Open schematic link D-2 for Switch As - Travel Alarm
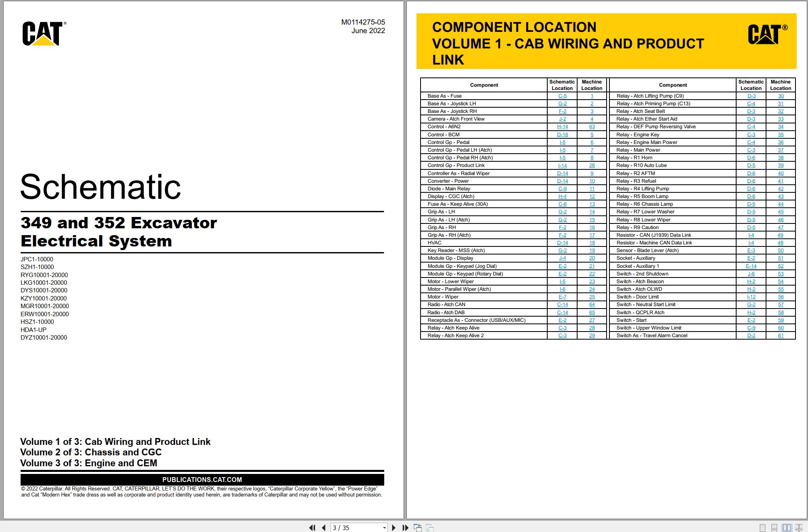 click(x=751, y=336)
